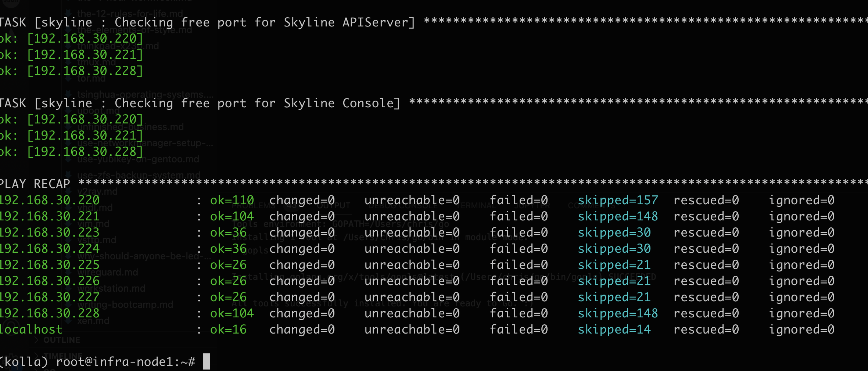Open the faint DEBUG CONSOLE tab
The height and width of the screenshot is (371, 868).
point(403,206)
